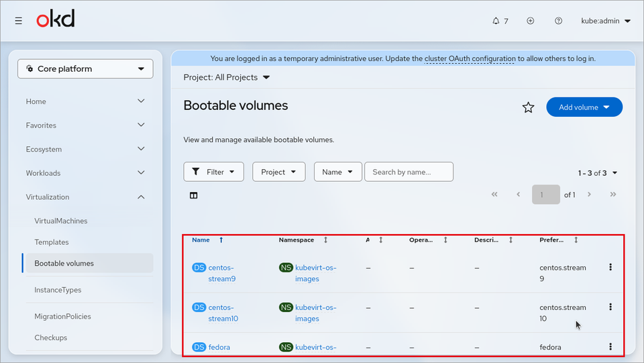Viewport: 644px width, 363px height.
Task: Open kebab actions menu for fedora
Action: click(610, 347)
